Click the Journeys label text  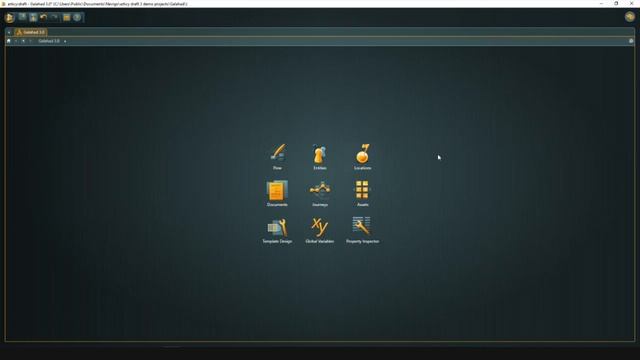click(320, 204)
